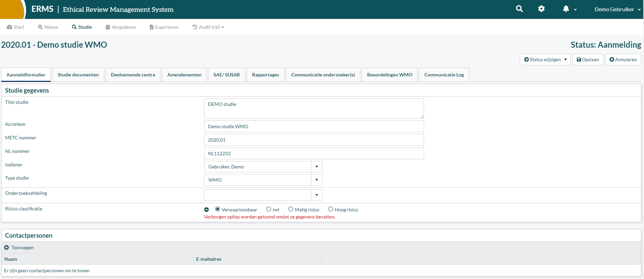Open settings via the gear icon
Screen dimensions: 644x279
[x=541, y=9]
